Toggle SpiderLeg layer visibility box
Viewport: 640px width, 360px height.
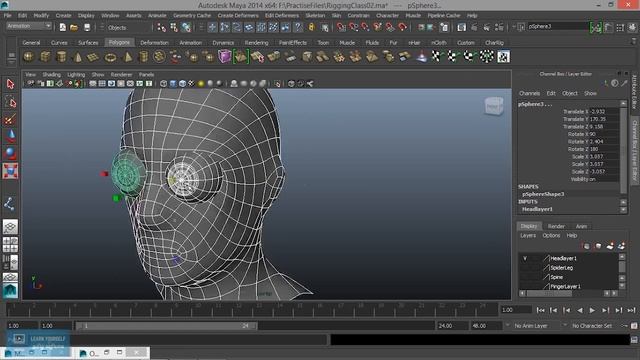(x=525, y=268)
